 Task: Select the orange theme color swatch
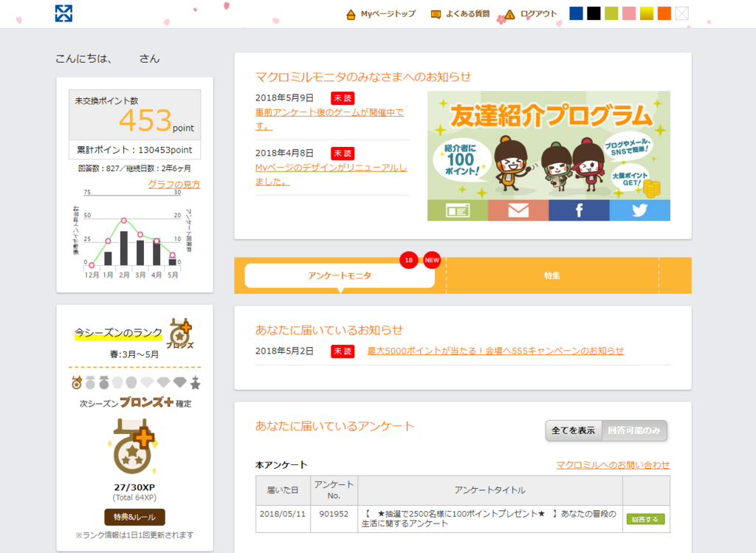point(664,13)
